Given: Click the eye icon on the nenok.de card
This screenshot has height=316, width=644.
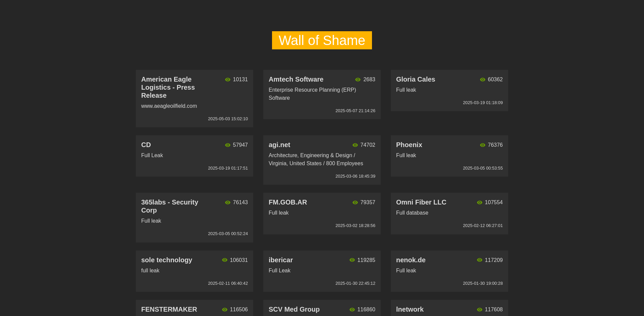Looking at the screenshot, I should pos(480,260).
